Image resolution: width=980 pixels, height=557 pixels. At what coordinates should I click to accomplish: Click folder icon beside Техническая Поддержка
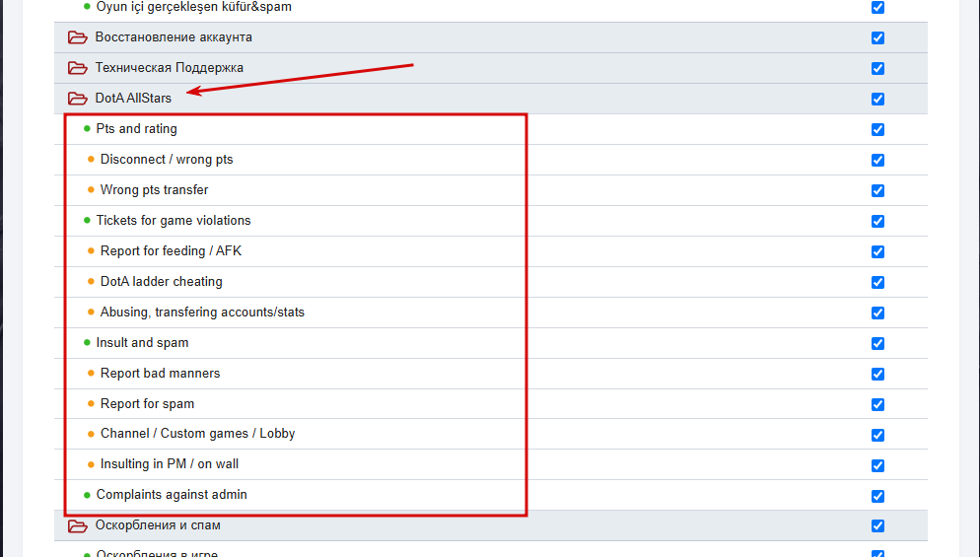(78, 68)
